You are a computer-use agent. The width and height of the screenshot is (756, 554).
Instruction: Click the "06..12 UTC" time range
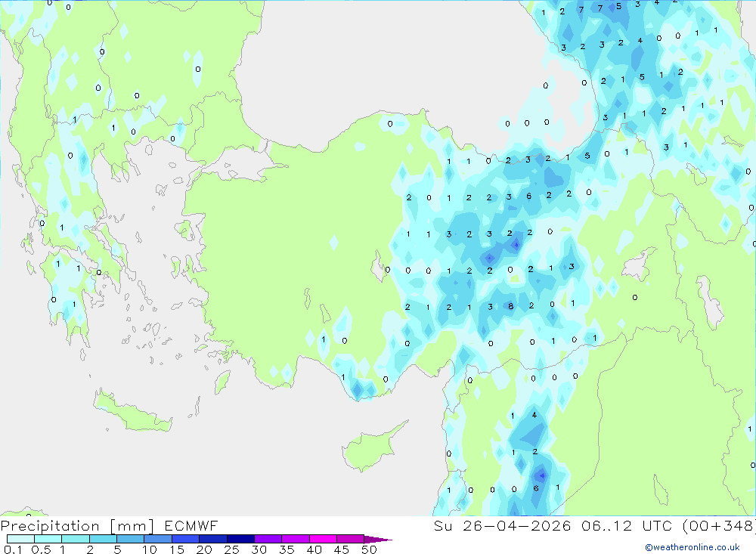click(x=627, y=525)
